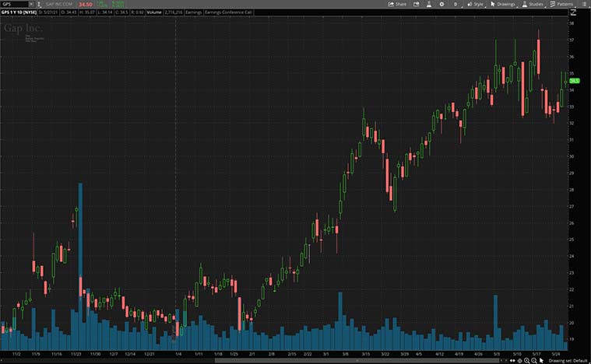The width and height of the screenshot is (591, 364).
Task: Open the Drawing set Default selector
Action: (567, 360)
